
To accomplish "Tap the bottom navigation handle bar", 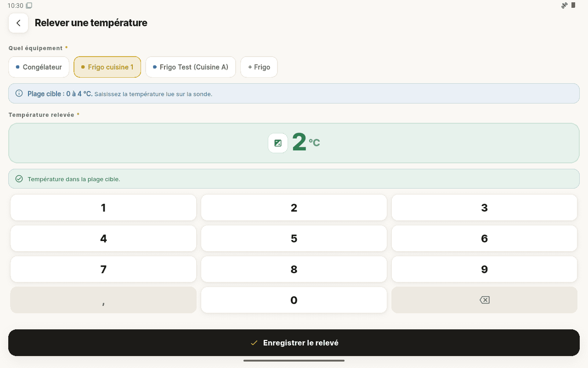I will click(x=294, y=361).
